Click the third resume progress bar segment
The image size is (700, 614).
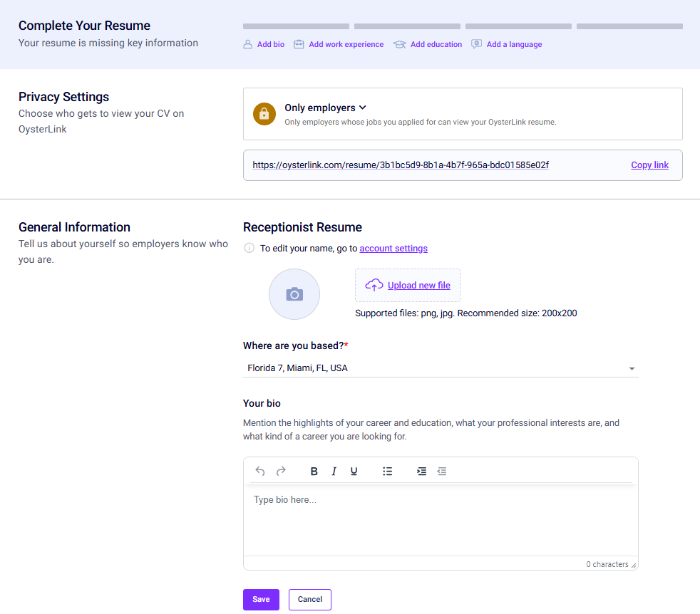[x=518, y=26]
